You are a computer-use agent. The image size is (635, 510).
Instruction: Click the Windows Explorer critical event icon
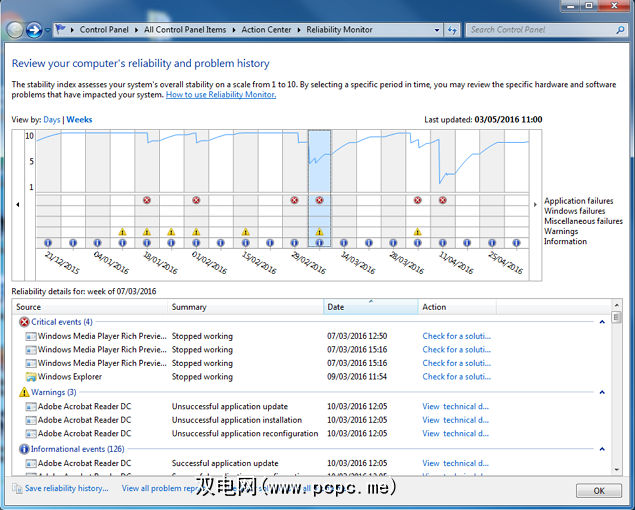[31, 377]
